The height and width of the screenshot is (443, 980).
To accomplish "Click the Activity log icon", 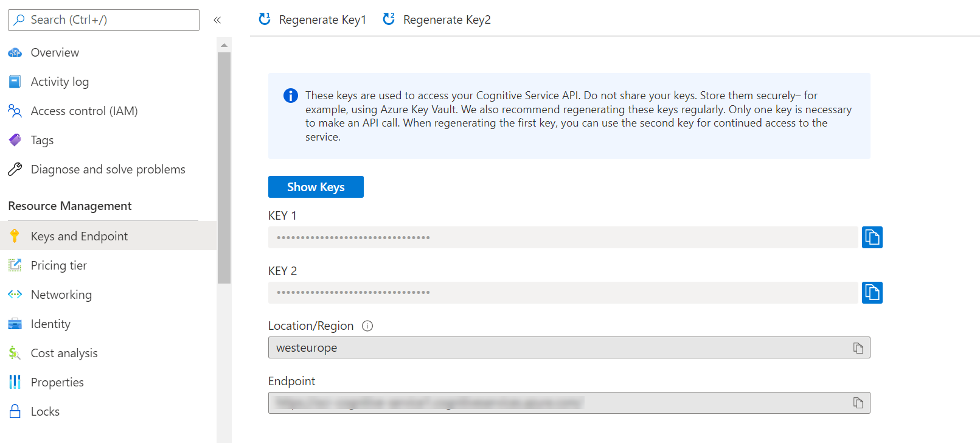I will pos(15,82).
